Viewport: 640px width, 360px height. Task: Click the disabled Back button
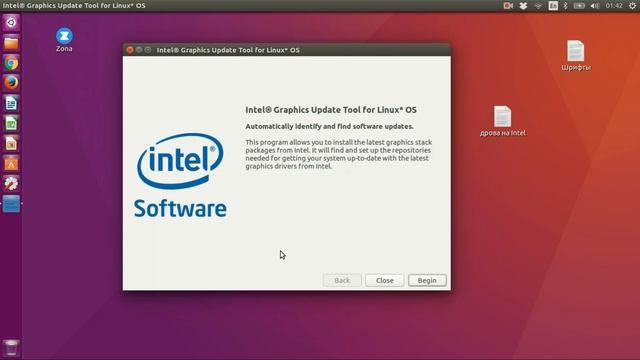coord(342,280)
